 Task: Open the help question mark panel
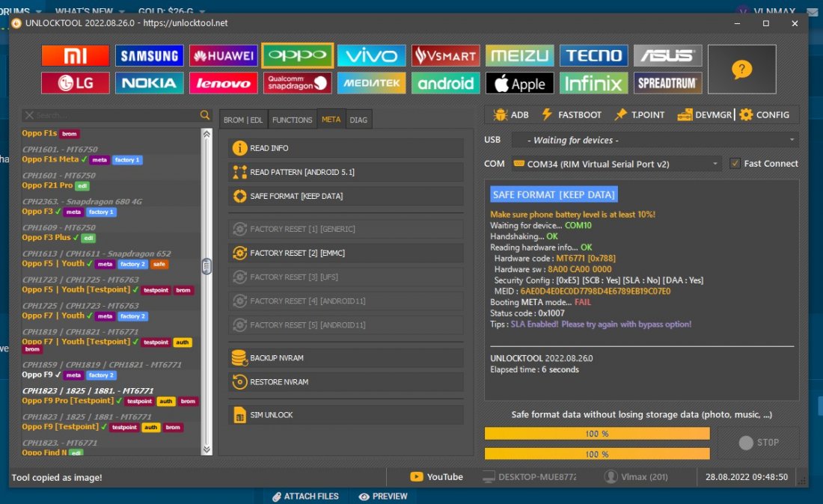point(741,70)
